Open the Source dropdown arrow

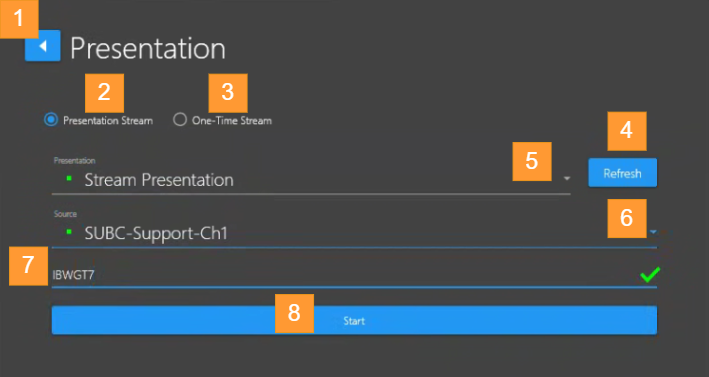[x=653, y=232]
